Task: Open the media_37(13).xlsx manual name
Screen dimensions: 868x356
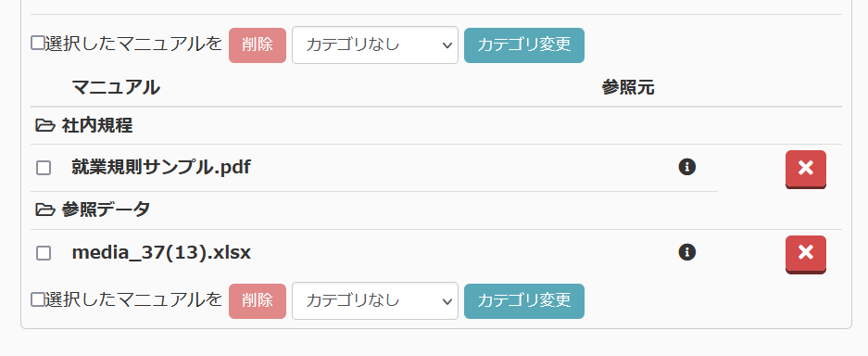Action: 161,252
